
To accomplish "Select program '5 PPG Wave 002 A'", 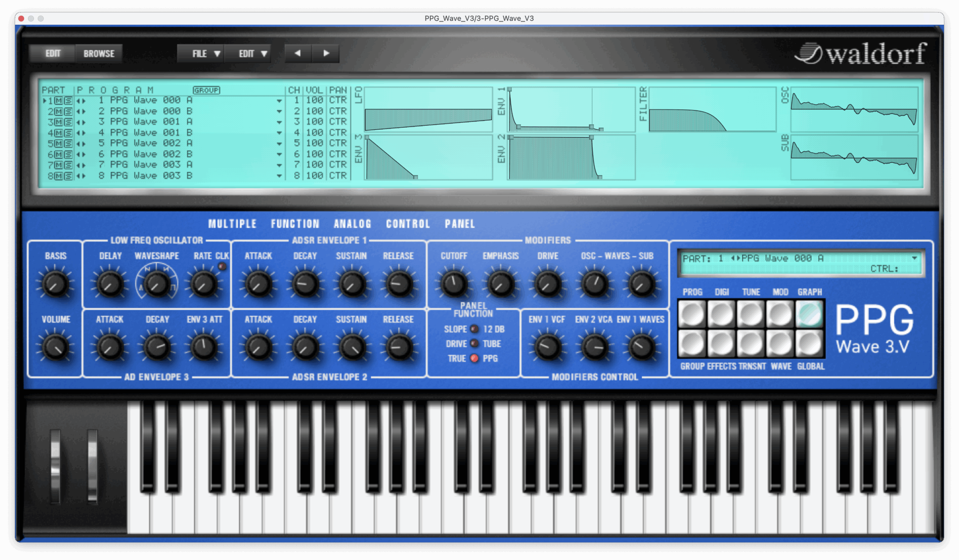I will tap(145, 143).
